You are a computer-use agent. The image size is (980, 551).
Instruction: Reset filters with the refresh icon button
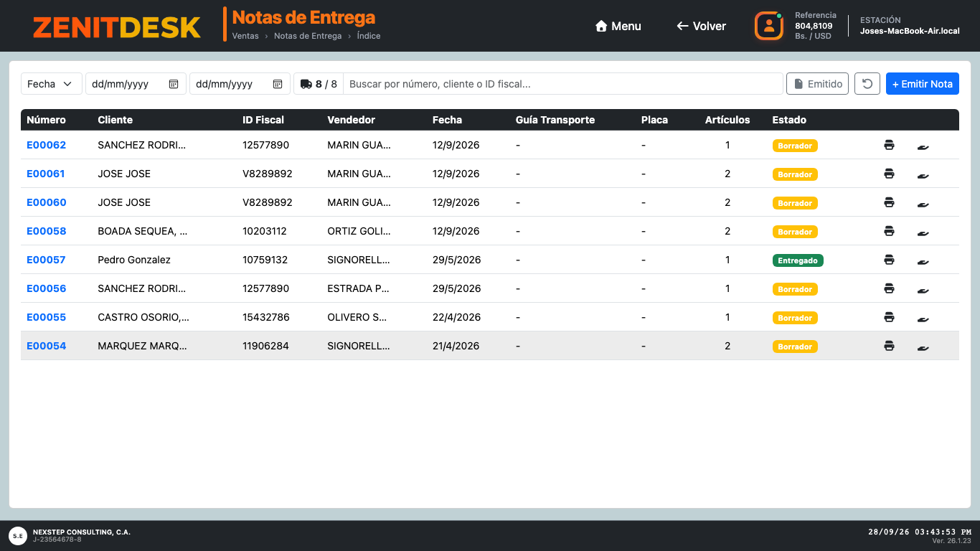[x=867, y=84]
